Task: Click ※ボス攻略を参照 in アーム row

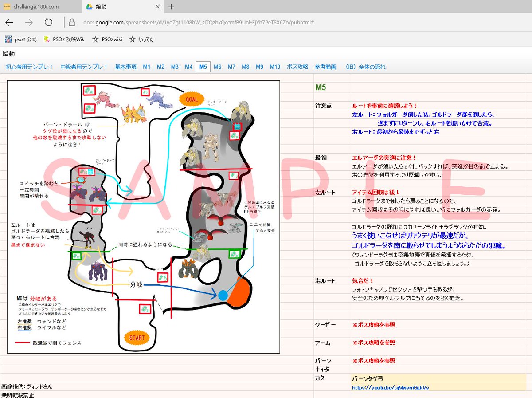Action: click(373, 343)
